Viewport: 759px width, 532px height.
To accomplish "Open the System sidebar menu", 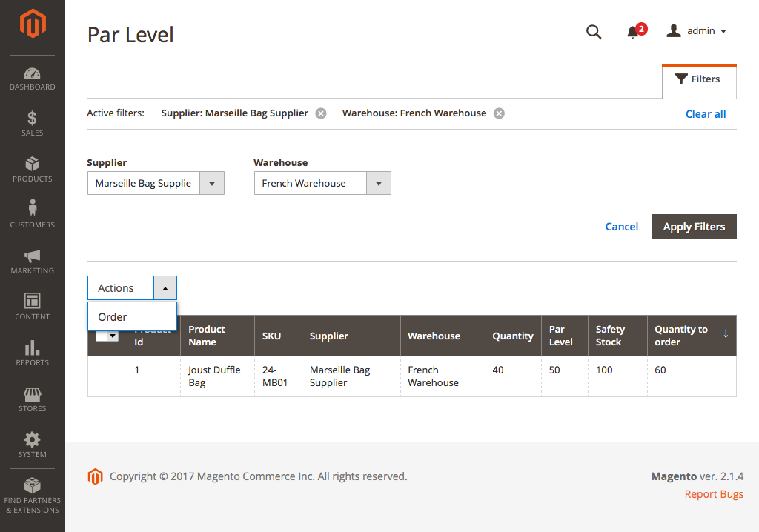I will 33,445.
